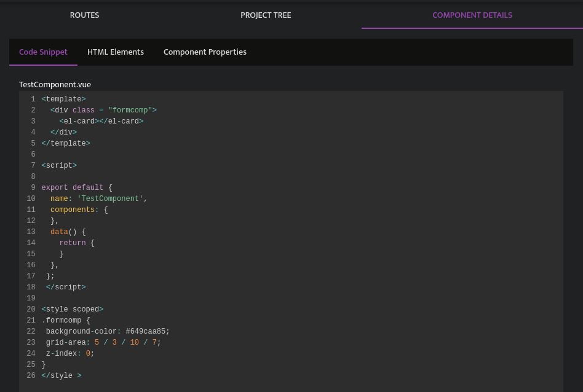The image size is (583, 392).
Task: Click the opening <template> tag on line 1
Action: (63, 99)
